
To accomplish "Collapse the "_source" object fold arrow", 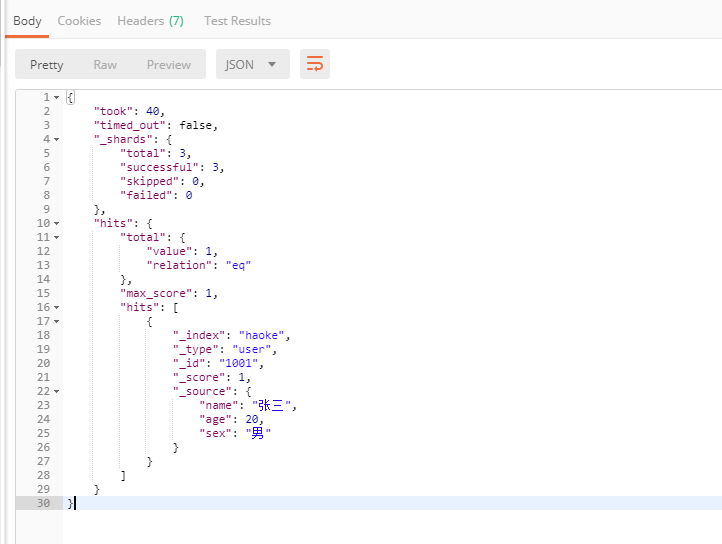I will coord(57,391).
